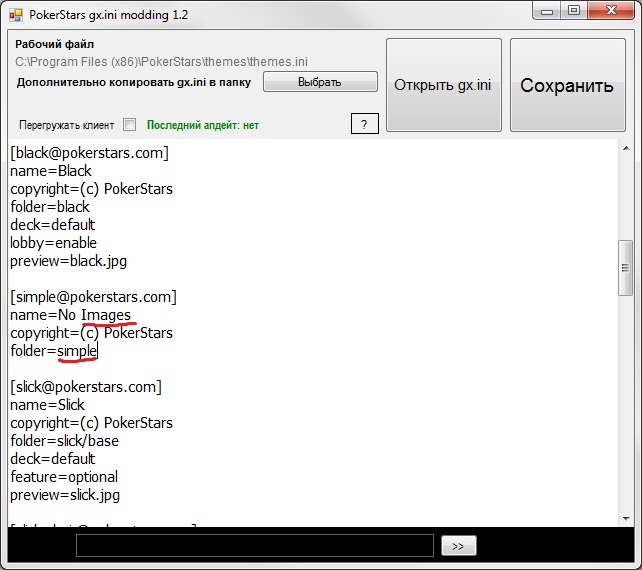Click line '[simple@pokerstars.com]'
Viewport: 642px width, 570px height.
coord(93,297)
